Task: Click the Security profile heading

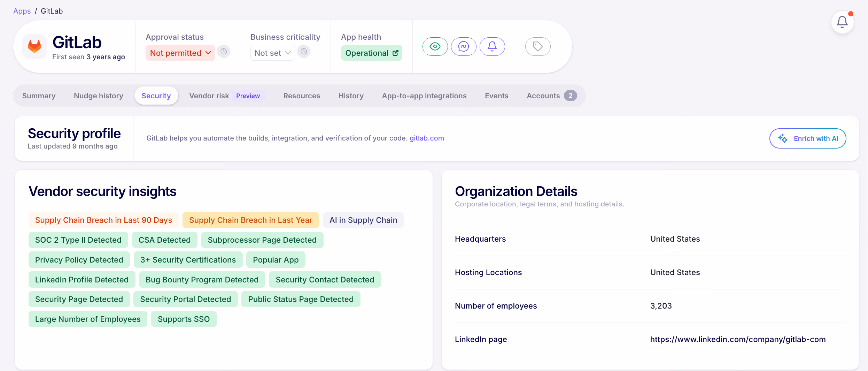Action: [x=74, y=134]
